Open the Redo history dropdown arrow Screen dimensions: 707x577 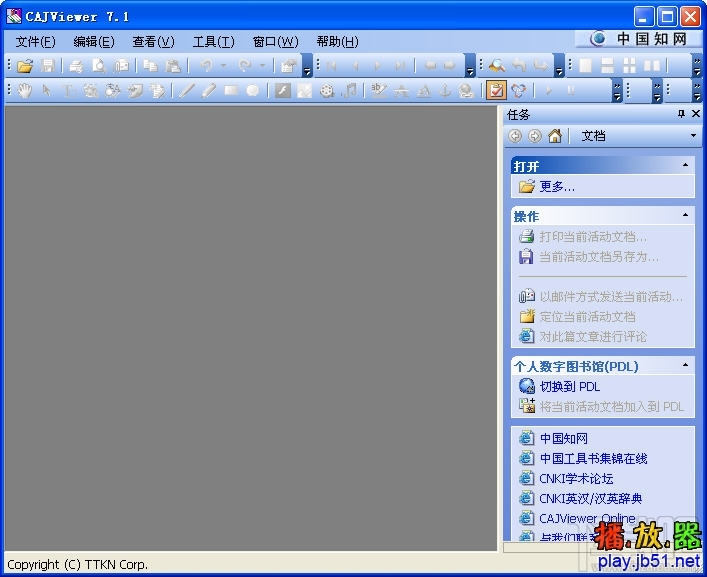262,66
